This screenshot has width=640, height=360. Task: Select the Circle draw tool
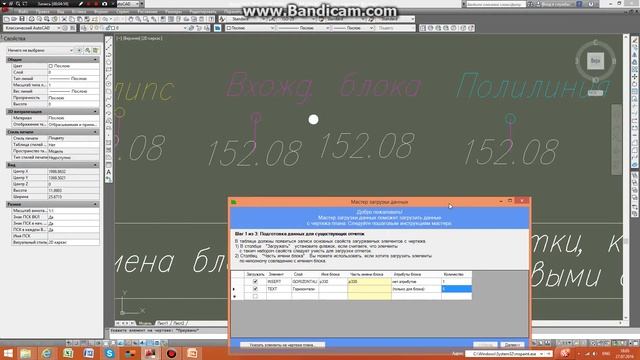(109, 84)
